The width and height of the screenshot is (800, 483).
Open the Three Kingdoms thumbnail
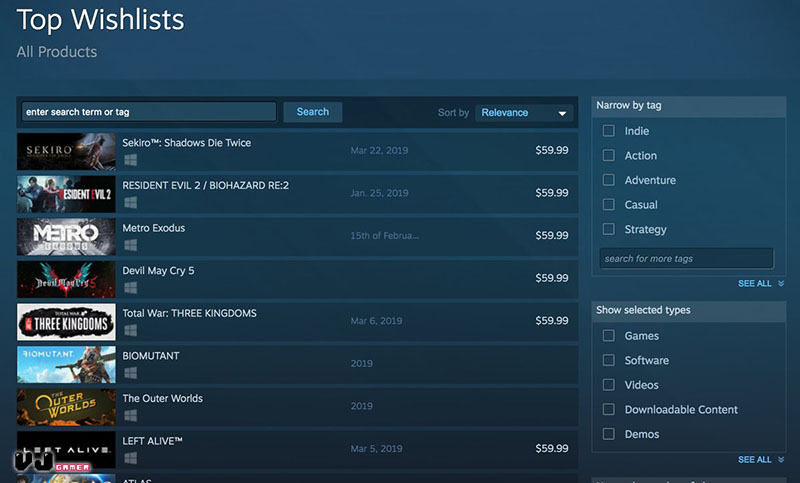pos(66,322)
